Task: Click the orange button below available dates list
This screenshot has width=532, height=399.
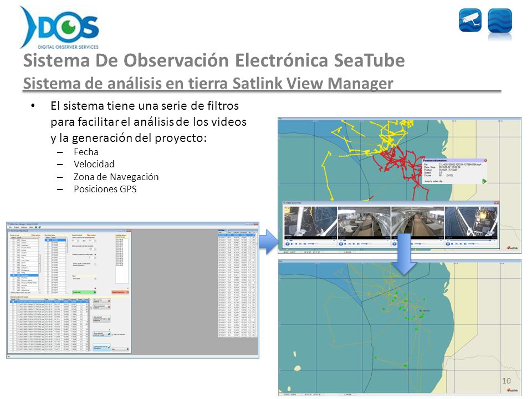Action: 120,292
